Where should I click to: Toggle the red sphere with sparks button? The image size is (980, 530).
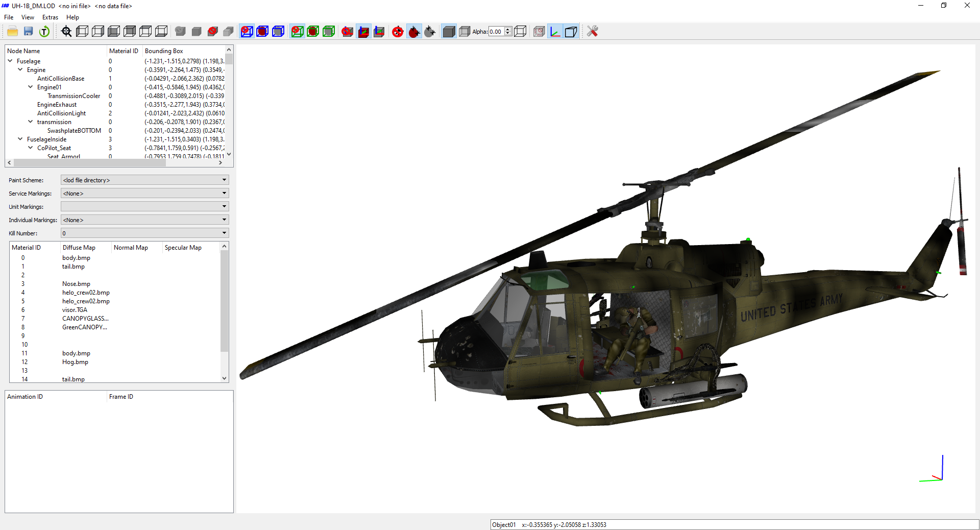(414, 32)
